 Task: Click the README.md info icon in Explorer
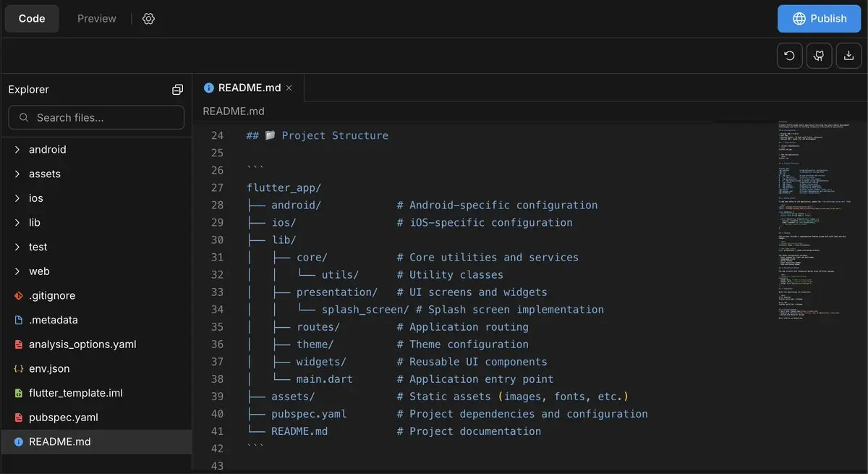[19, 441]
